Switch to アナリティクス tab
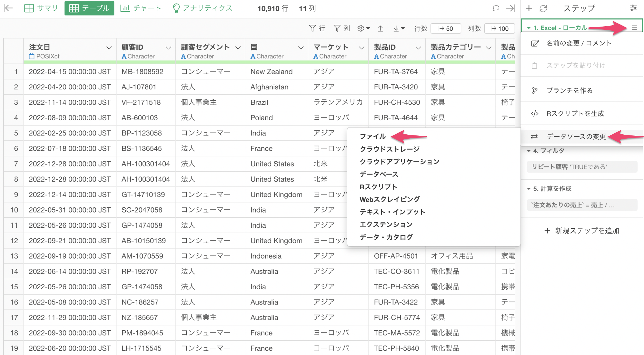The width and height of the screenshot is (644, 355). tap(202, 8)
